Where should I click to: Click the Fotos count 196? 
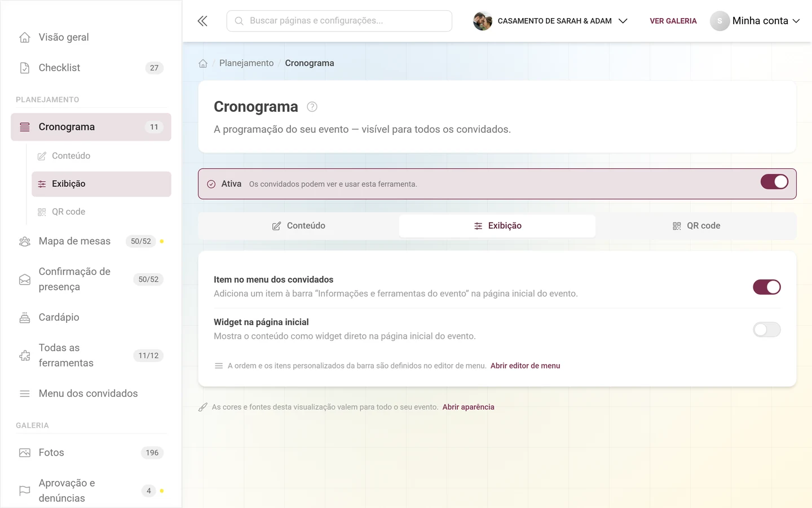click(x=152, y=453)
